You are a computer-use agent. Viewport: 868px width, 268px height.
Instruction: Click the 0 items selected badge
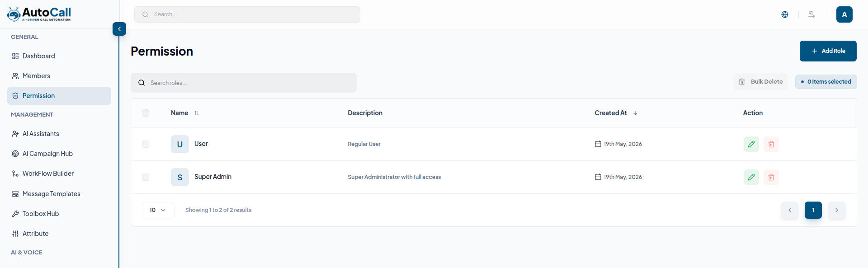826,82
